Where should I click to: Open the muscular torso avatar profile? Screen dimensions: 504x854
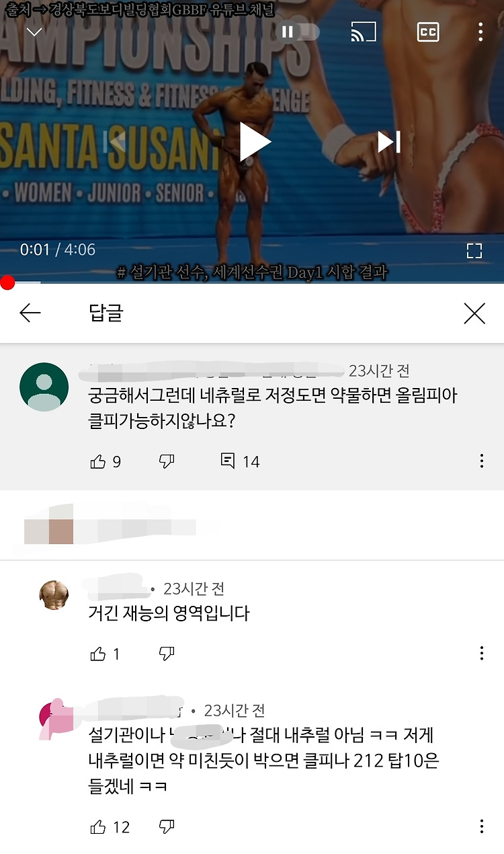[x=54, y=594]
